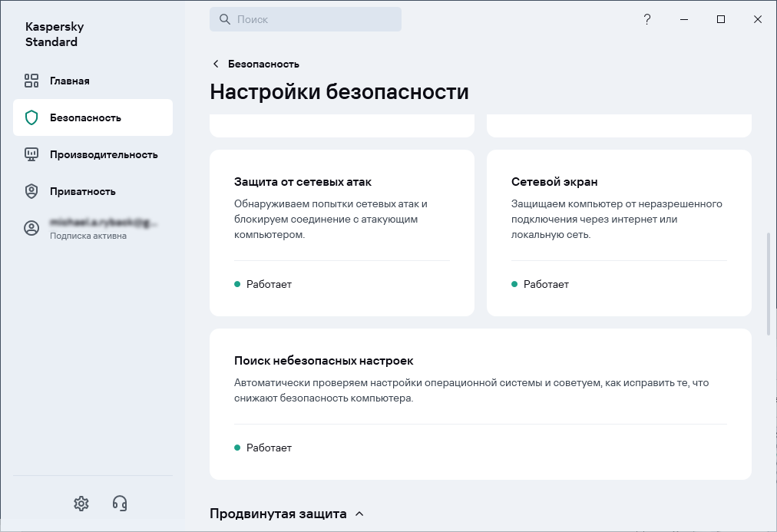Click the magnifier icon in search box
777x532 pixels.
225,19
